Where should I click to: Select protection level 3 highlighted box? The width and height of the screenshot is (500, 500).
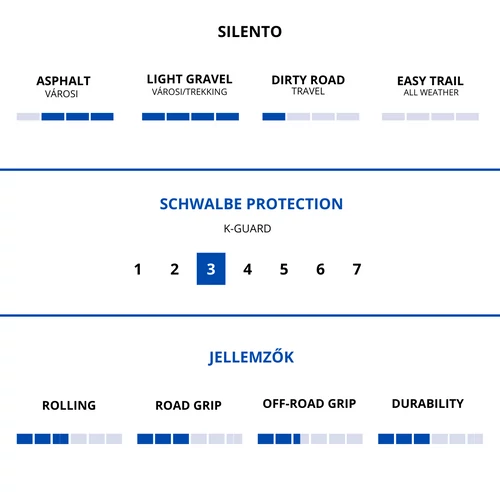click(x=211, y=269)
